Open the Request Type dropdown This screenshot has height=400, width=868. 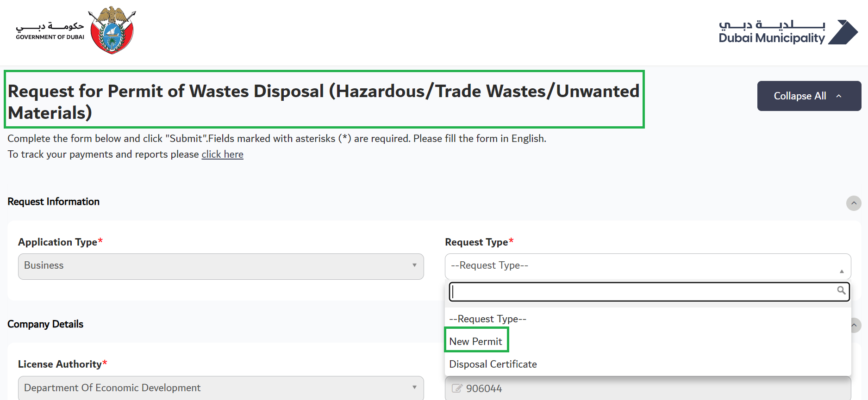click(x=647, y=266)
